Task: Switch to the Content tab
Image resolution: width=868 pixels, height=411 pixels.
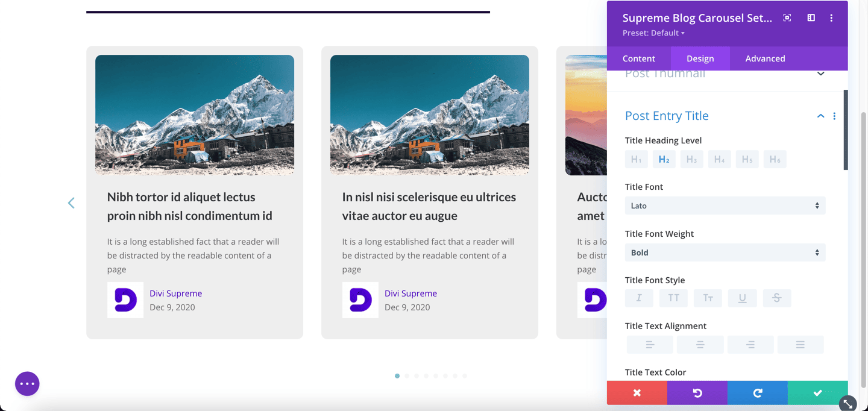Action: [638, 58]
